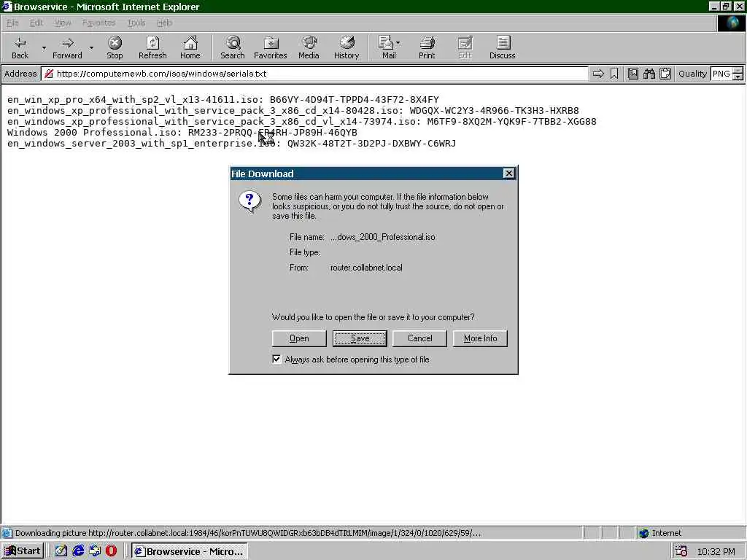
Task: Click the system tray scheduler icon
Action: 681,551
